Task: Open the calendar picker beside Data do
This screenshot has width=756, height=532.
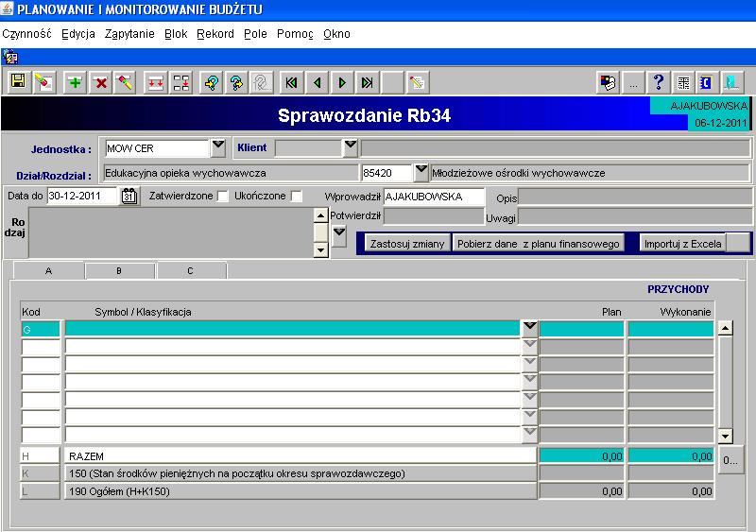Action: [129, 197]
